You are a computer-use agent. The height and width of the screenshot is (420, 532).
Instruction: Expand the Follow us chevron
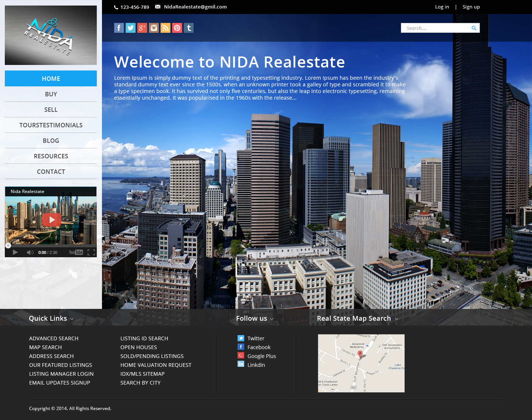coord(272,319)
